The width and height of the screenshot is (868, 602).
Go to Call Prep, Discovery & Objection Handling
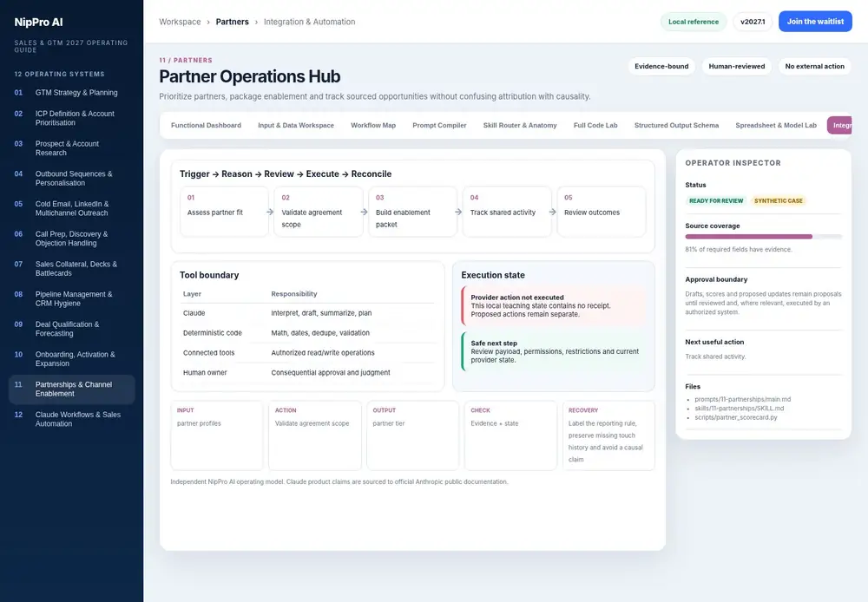coord(72,239)
